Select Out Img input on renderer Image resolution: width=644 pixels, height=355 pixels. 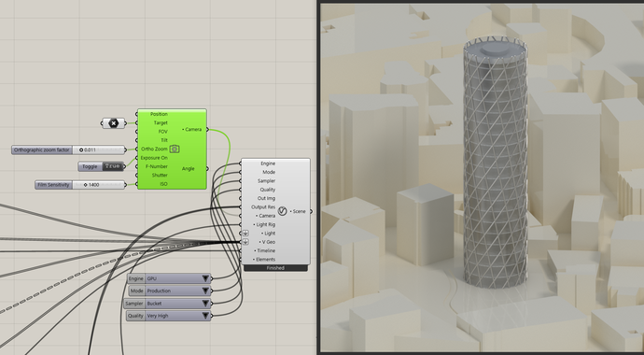pos(266,198)
